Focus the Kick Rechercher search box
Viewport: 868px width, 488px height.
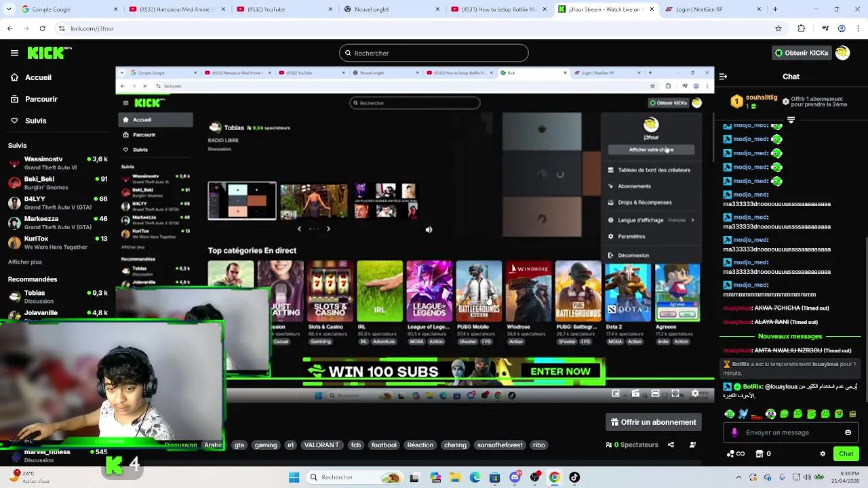point(434,53)
